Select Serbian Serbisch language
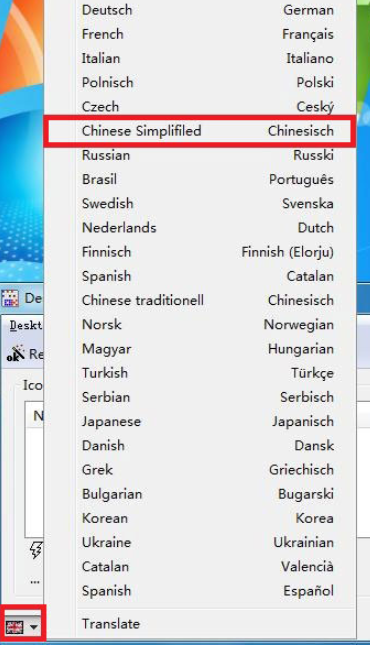The width and height of the screenshot is (370, 647). [200, 397]
